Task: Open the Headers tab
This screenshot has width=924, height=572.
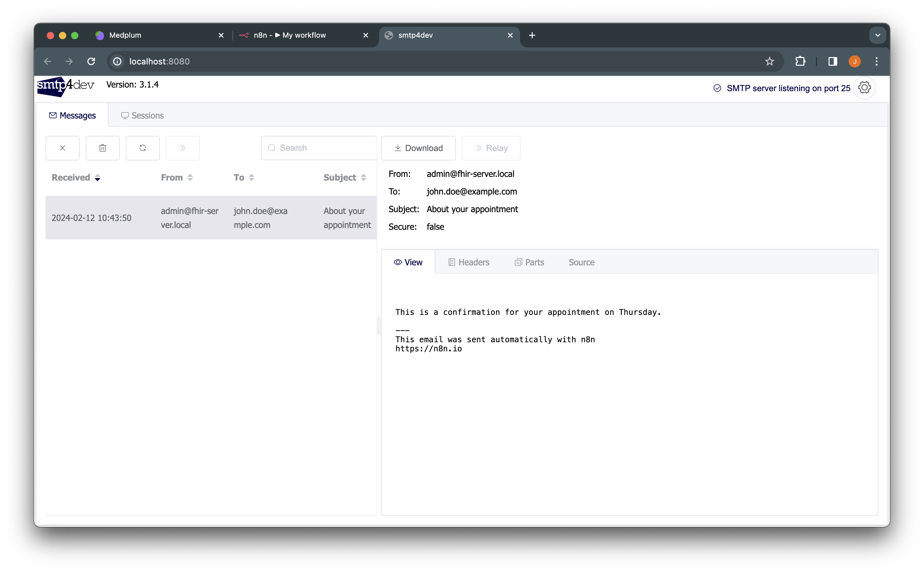Action: 468,262
